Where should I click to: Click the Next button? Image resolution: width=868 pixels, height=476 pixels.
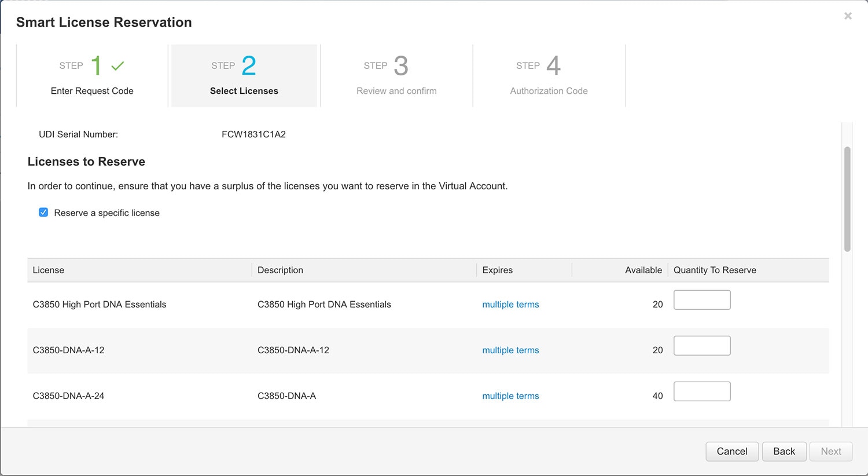(831, 452)
